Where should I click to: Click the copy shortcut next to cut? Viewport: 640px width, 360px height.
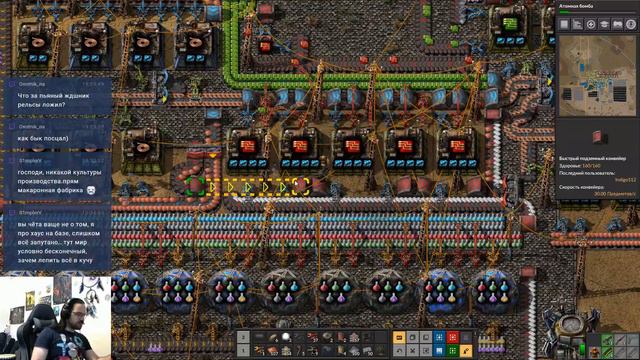coord(426,350)
